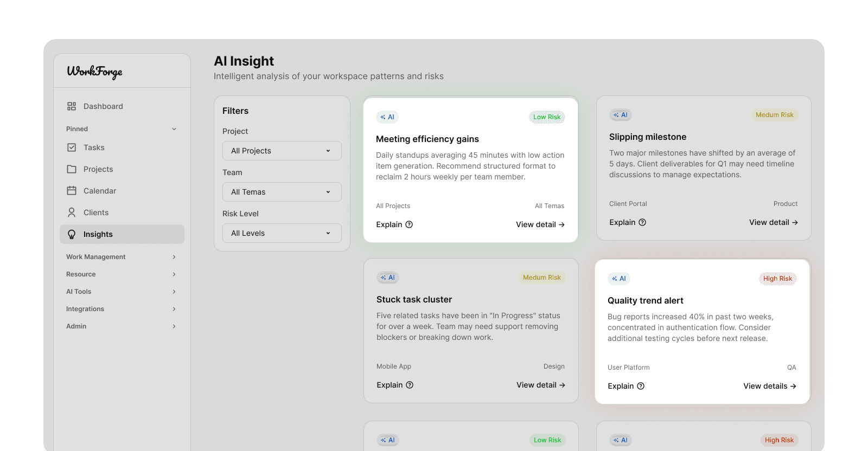Click the Product team label
The height and width of the screenshot is (451, 868).
pos(786,204)
